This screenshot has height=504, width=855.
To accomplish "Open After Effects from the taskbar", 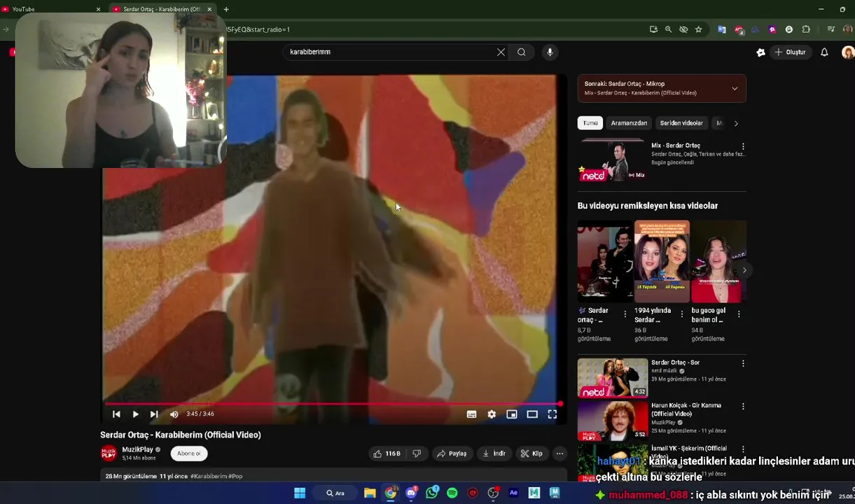I will 513,493.
